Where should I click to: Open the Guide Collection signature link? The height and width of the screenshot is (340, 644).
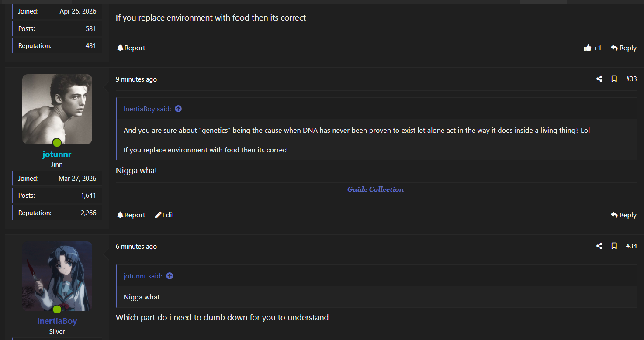375,189
